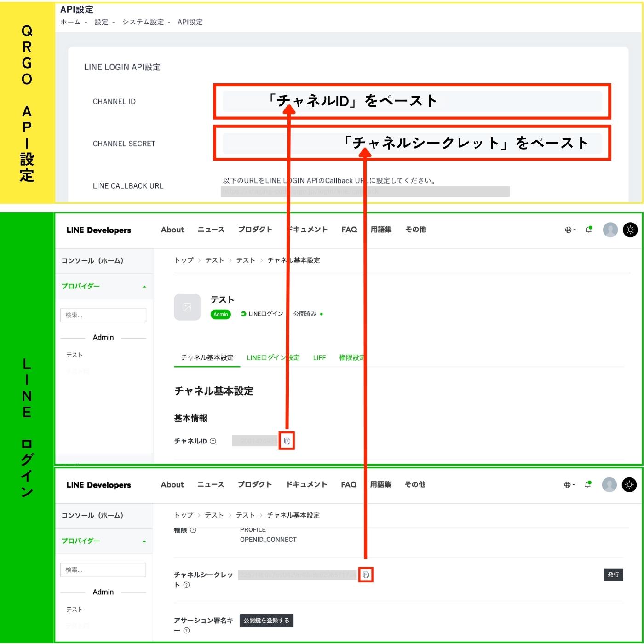Click the 検索 search box in チャネルシークレット panel sidebar
The image size is (644, 644).
click(x=103, y=570)
